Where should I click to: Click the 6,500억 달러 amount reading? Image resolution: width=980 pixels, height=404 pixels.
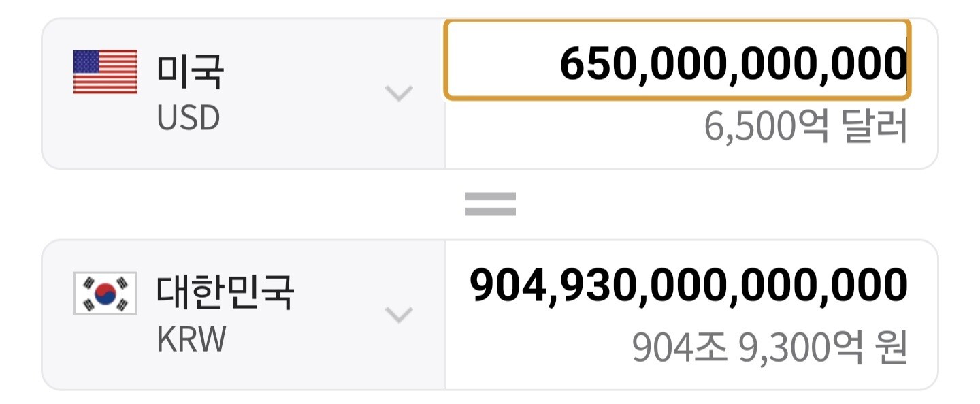point(806,127)
